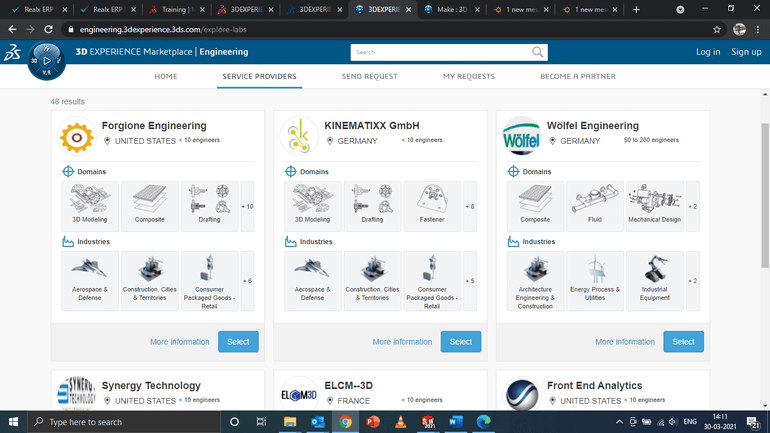Open PowerPoint from the taskbar

coord(373,422)
